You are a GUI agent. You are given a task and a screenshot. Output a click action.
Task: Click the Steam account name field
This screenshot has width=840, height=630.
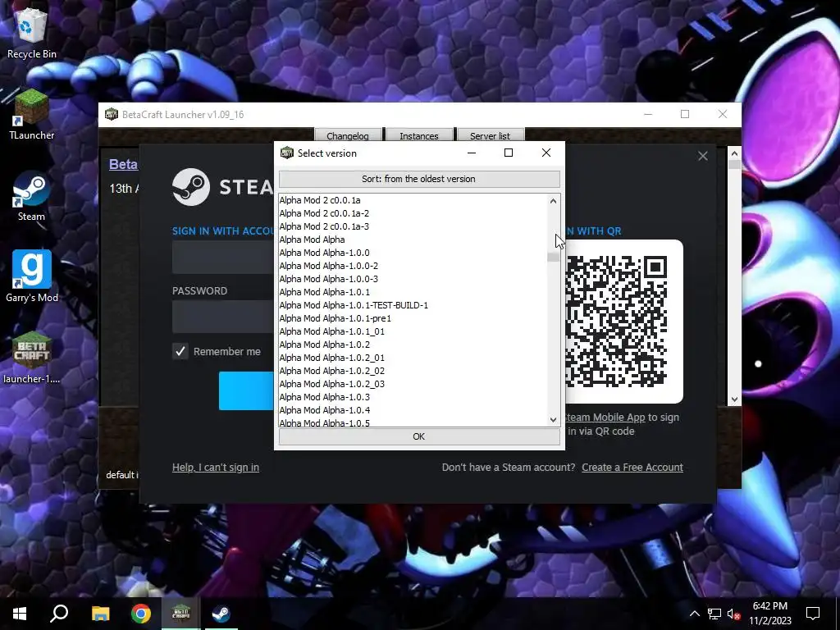coord(223,257)
